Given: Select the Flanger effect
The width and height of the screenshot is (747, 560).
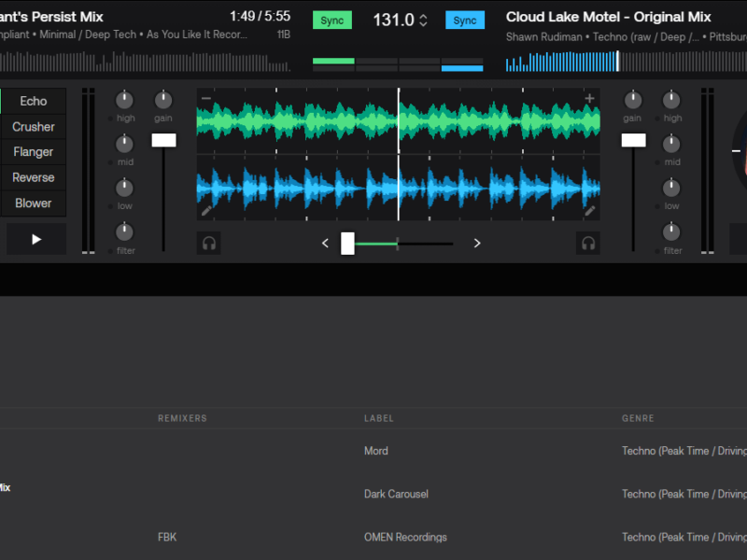Looking at the screenshot, I should click(x=34, y=152).
